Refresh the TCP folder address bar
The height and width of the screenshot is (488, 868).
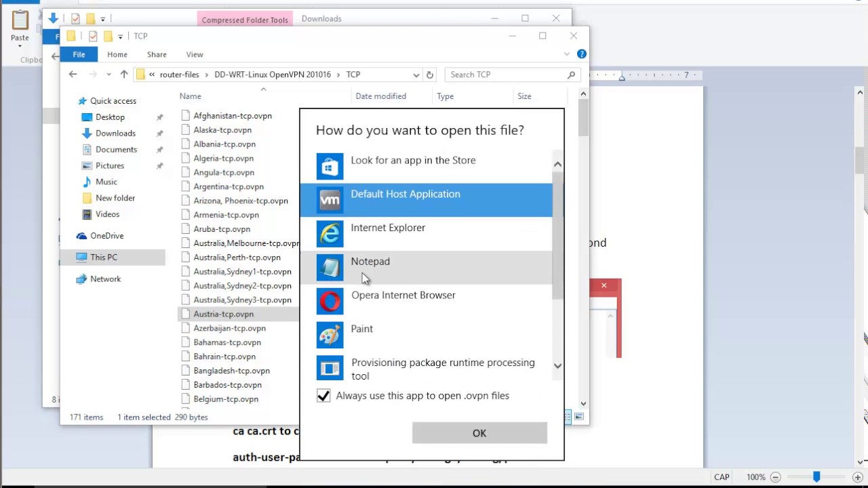(430, 75)
